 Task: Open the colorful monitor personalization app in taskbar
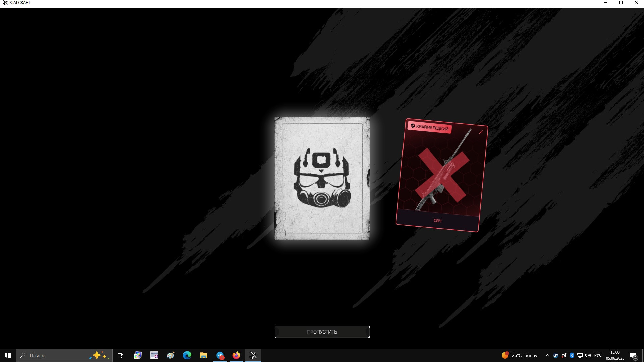point(138,355)
